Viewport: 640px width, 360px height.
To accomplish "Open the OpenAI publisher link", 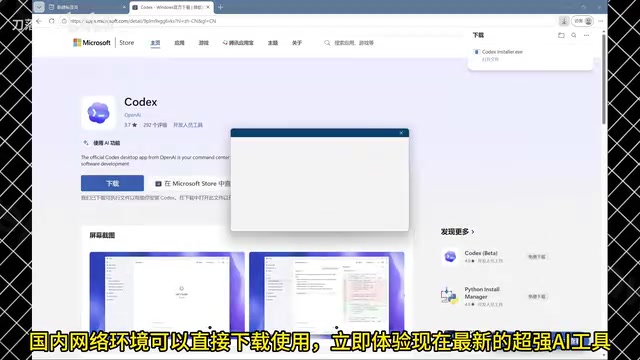I will [132, 115].
